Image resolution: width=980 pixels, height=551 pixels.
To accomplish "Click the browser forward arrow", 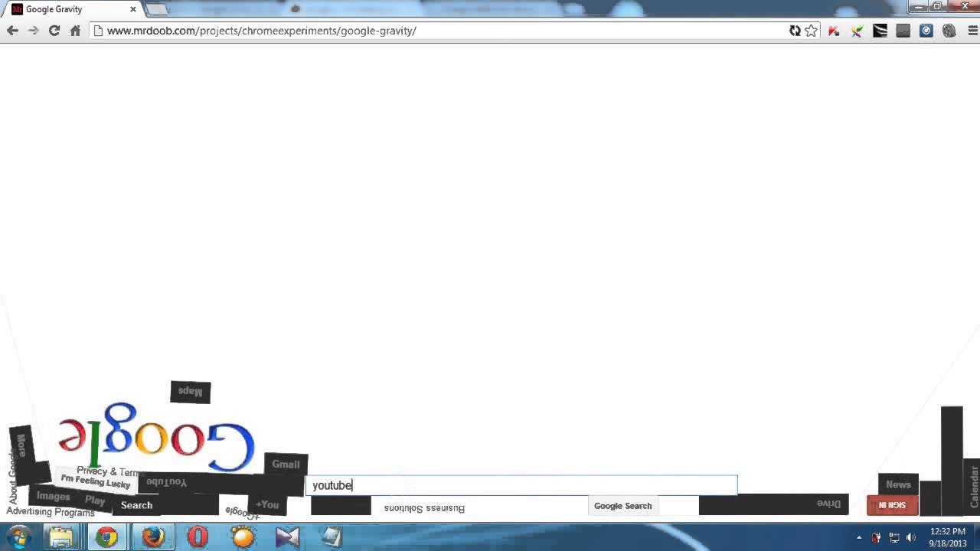I will 33,31.
